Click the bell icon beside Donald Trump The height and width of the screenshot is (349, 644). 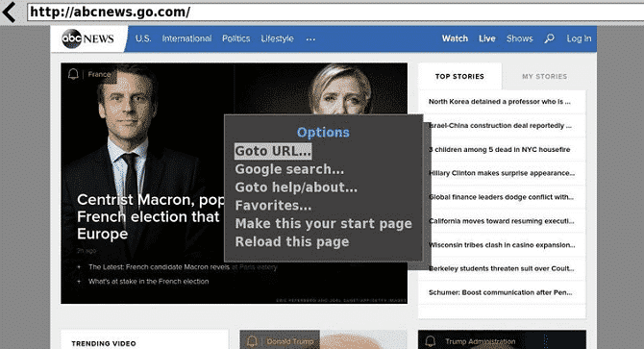(x=252, y=341)
